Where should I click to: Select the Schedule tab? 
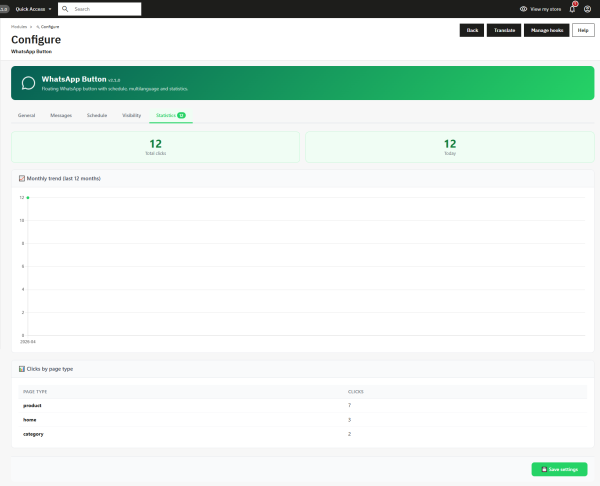tap(97, 115)
